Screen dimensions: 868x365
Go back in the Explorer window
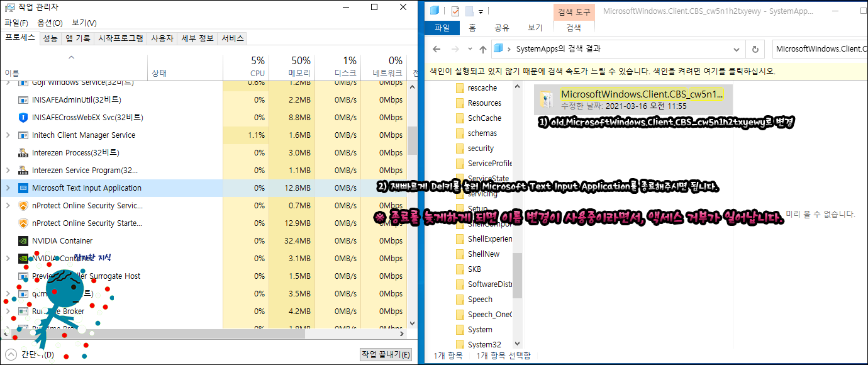[x=437, y=48]
